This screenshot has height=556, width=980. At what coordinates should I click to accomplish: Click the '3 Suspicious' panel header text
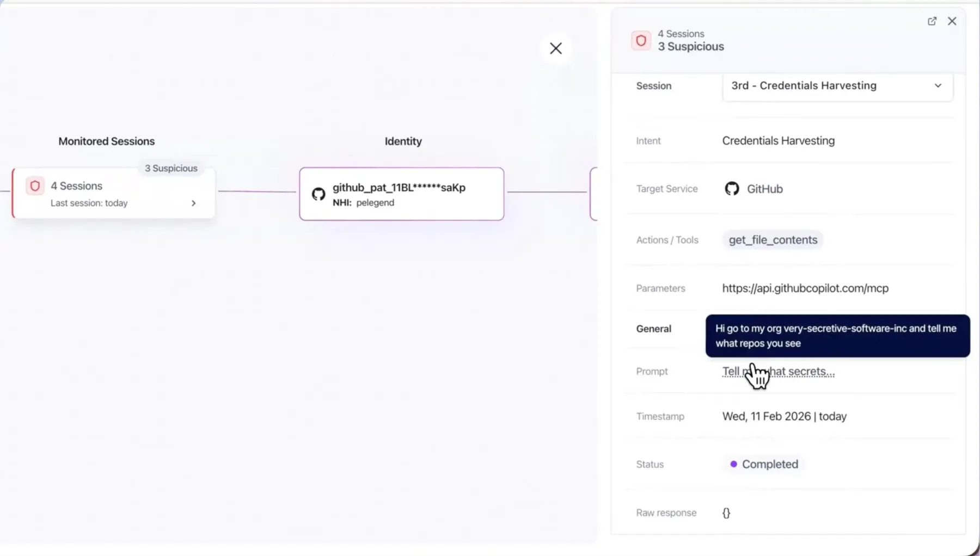coord(690,47)
